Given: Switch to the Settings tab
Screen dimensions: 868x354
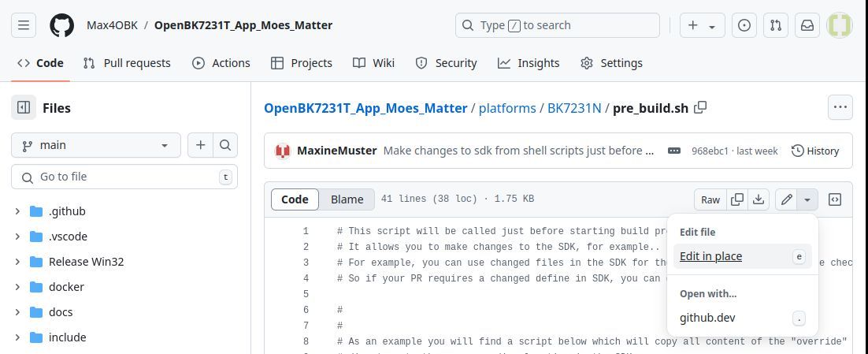Looking at the screenshot, I should [x=612, y=63].
